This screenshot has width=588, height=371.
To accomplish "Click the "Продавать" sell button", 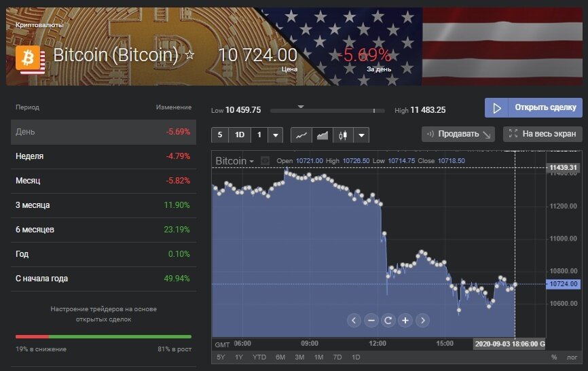I will point(458,134).
